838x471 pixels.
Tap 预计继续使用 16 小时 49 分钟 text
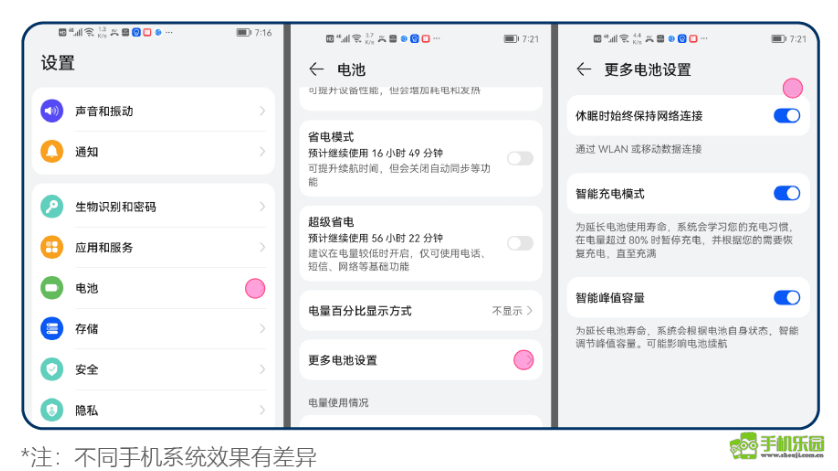click(x=375, y=153)
